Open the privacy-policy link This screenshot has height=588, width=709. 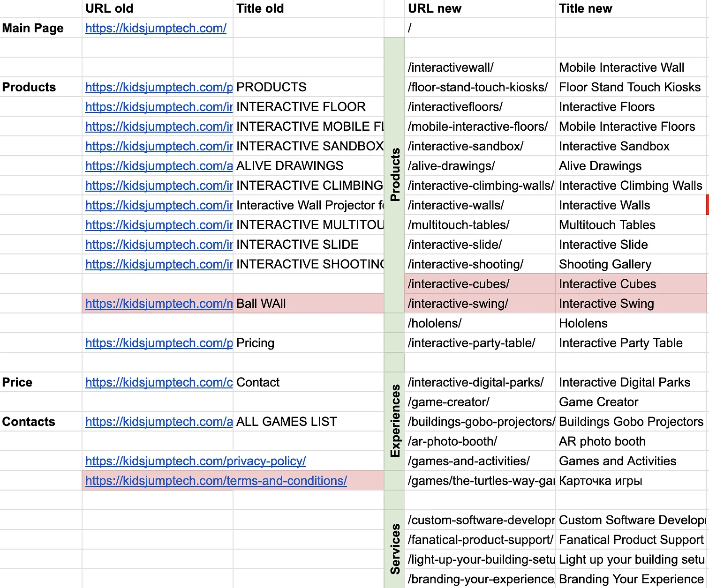pyautogui.click(x=195, y=461)
